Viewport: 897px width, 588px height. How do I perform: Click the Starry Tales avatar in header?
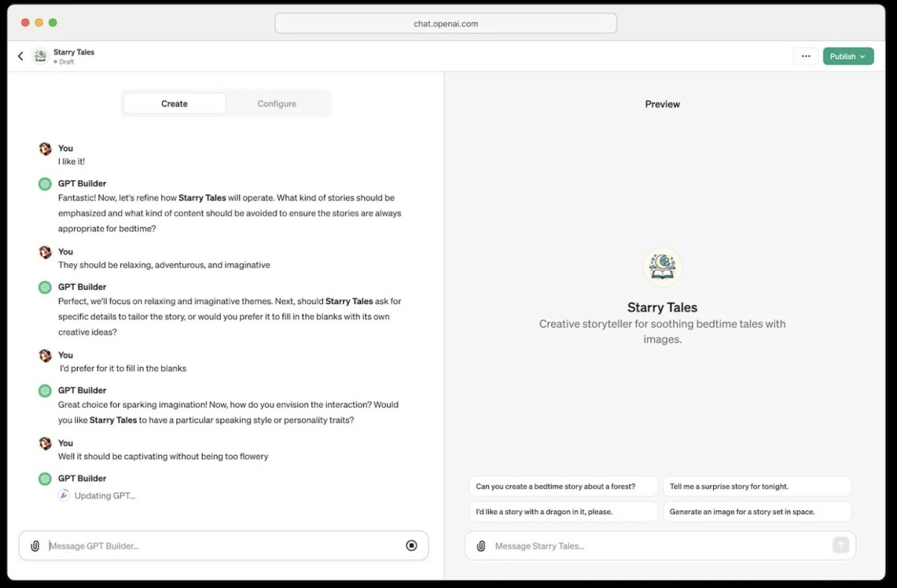[x=40, y=56]
